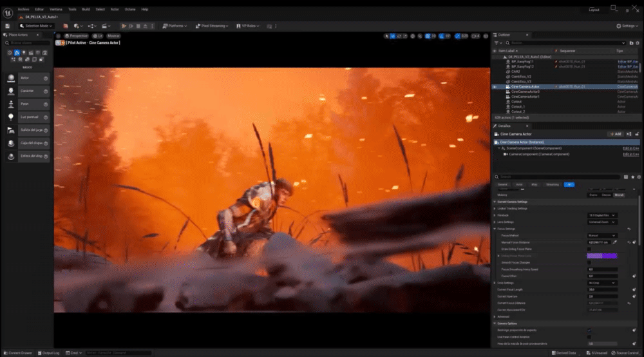The image size is (644, 357).
Task: Click the Salida del juego player start icon
Action: pos(11,130)
